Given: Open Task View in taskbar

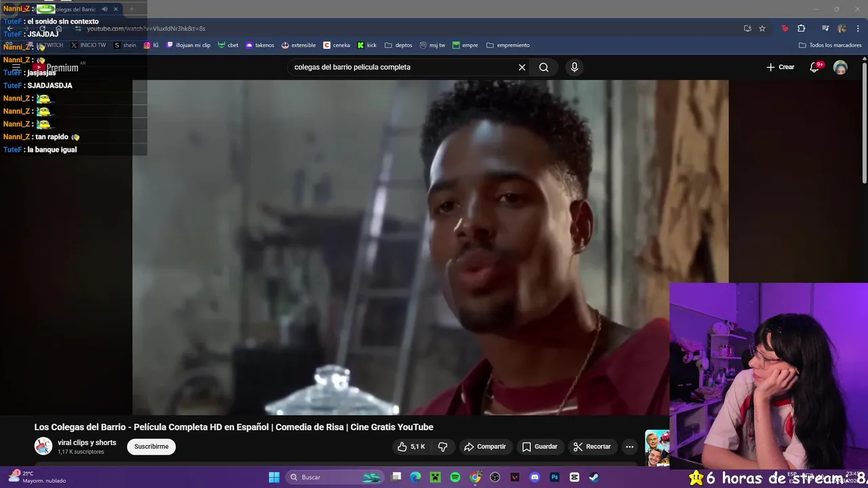Looking at the screenshot, I should [397, 477].
